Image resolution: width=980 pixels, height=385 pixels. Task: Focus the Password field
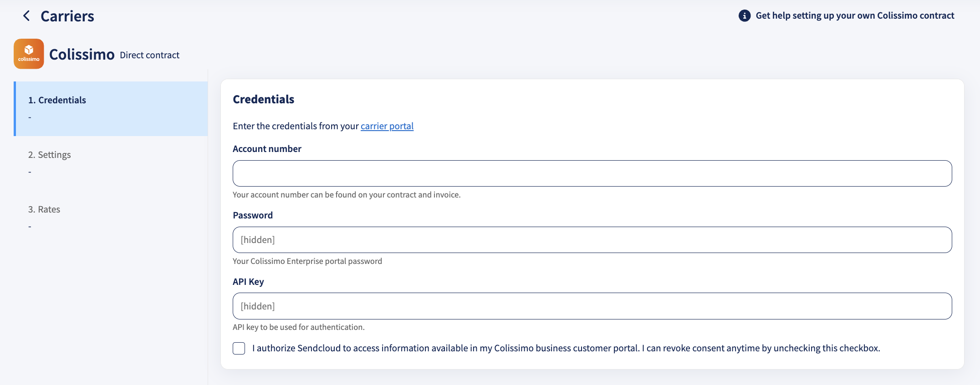(592, 240)
